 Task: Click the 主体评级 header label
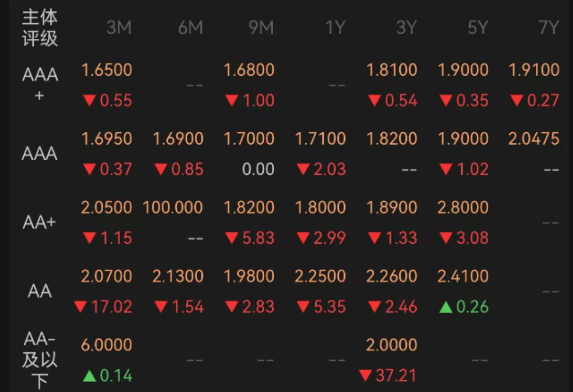[x=40, y=28]
